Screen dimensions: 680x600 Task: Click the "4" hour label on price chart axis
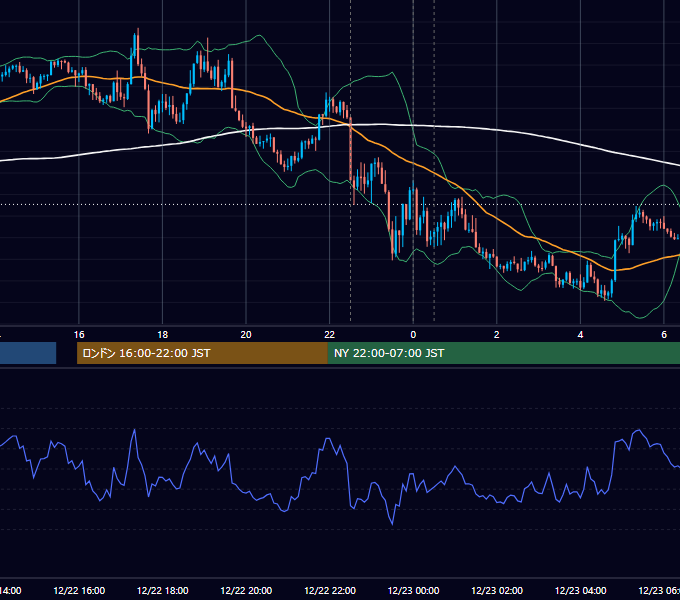point(580,335)
